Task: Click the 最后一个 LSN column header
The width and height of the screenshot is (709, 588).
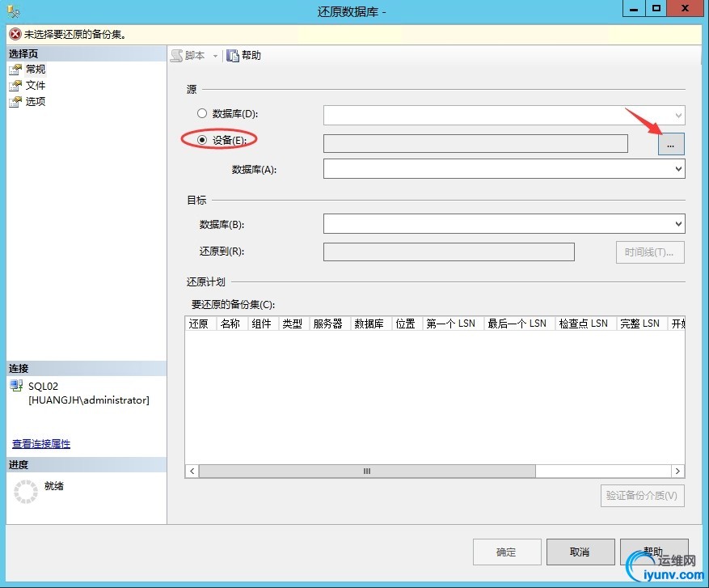Action: 520,324
